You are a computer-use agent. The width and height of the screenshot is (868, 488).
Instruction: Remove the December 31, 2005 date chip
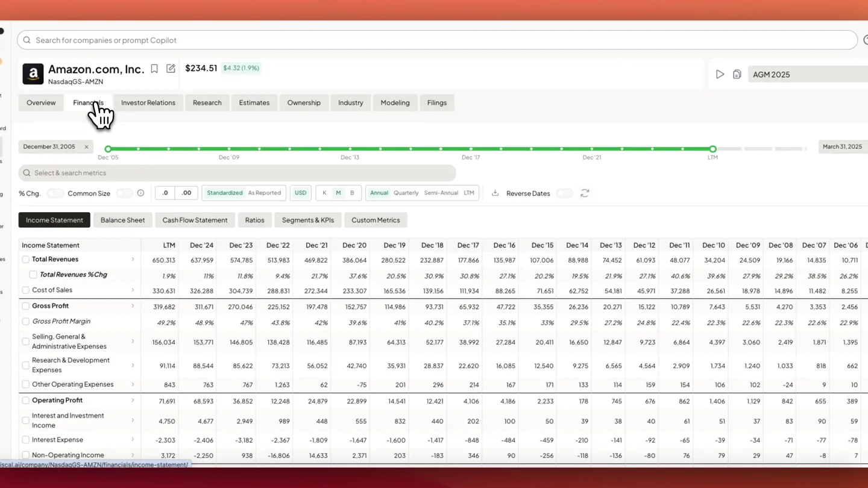click(86, 147)
